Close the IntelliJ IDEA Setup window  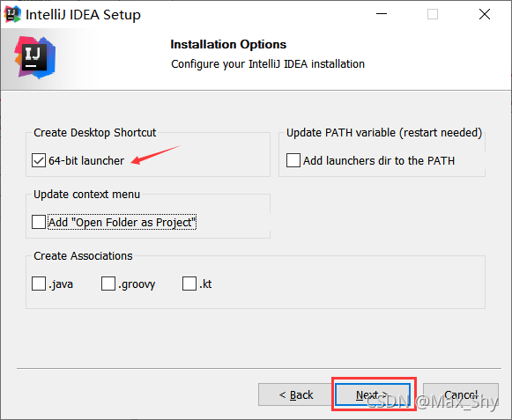click(x=485, y=14)
